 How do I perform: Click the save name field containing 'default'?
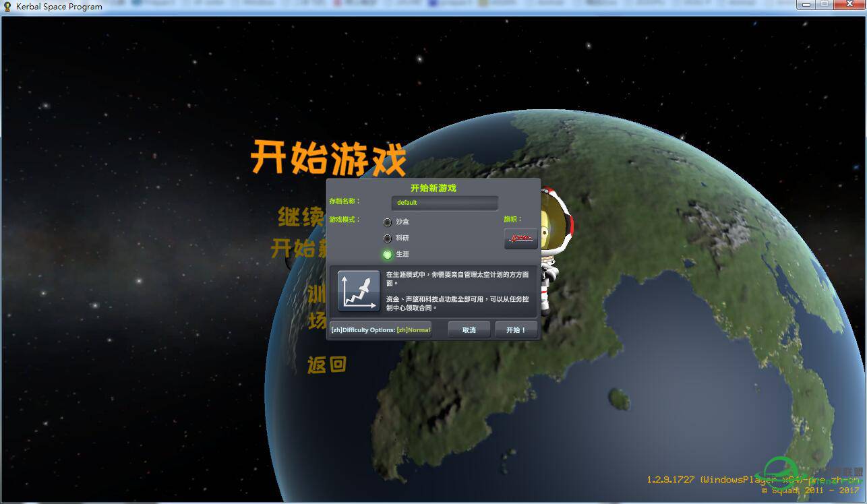point(445,202)
